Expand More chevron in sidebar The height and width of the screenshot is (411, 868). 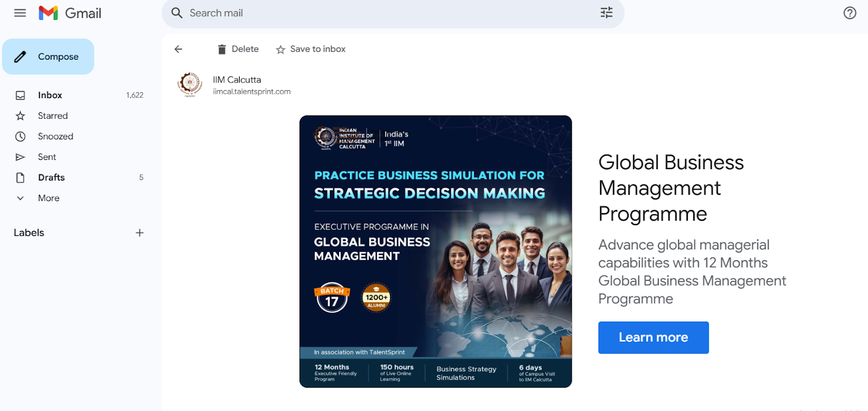21,198
